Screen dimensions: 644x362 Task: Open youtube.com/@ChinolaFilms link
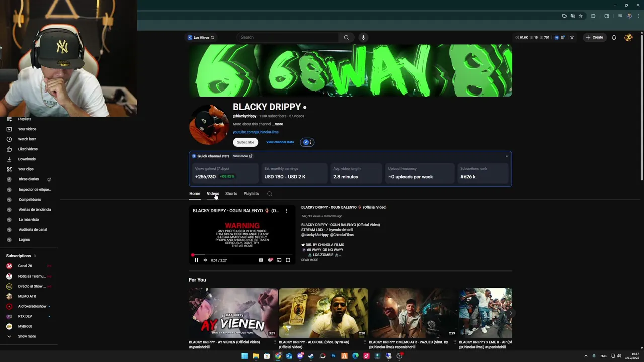(256, 132)
